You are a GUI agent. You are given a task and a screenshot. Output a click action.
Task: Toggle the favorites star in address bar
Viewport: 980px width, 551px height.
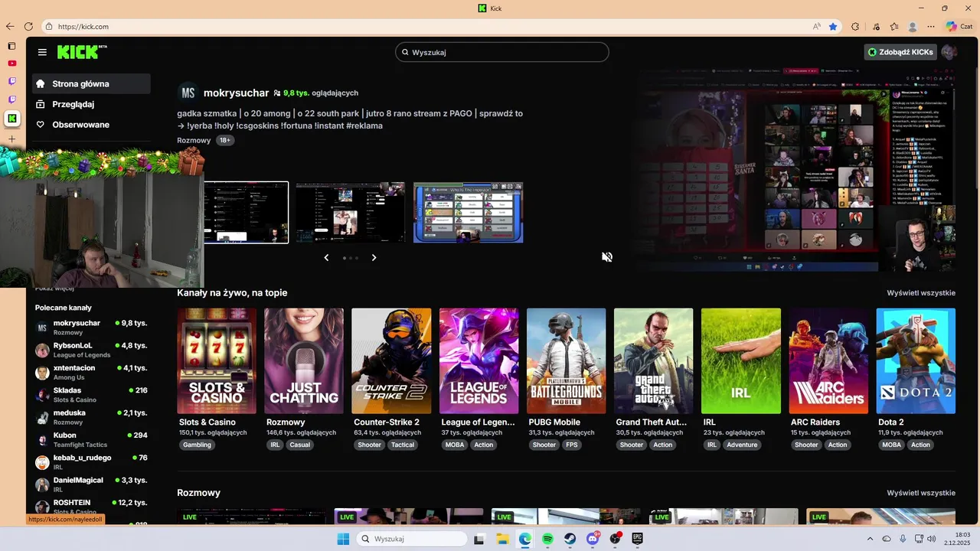coord(833,27)
